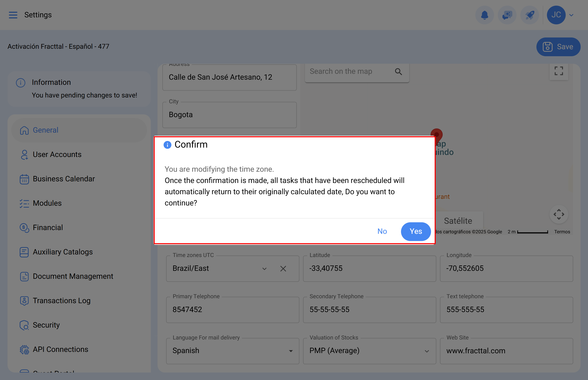
Task: Expand the user account chevron
Action: tap(571, 15)
